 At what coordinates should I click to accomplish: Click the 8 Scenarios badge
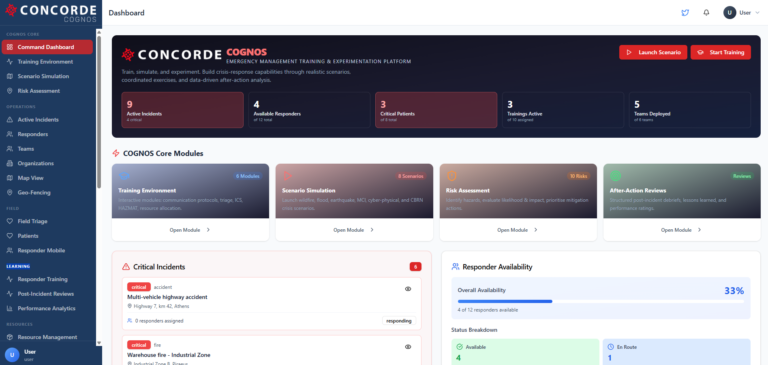pyautogui.click(x=410, y=176)
